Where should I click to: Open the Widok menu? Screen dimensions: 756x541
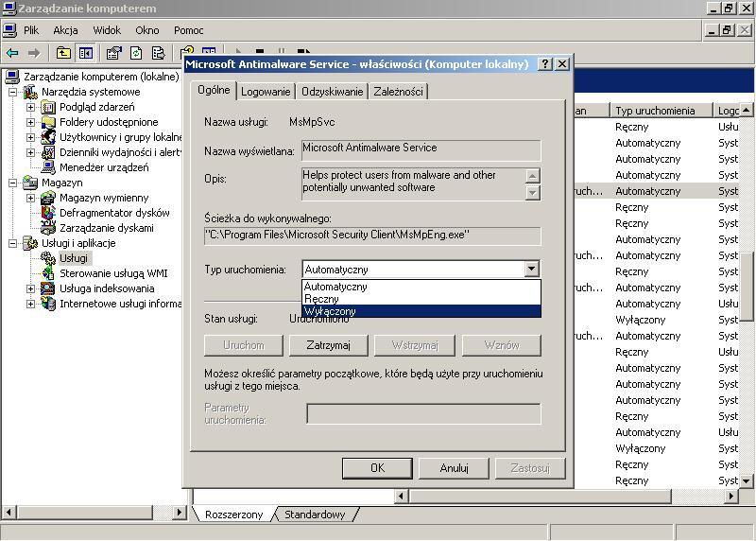click(107, 30)
